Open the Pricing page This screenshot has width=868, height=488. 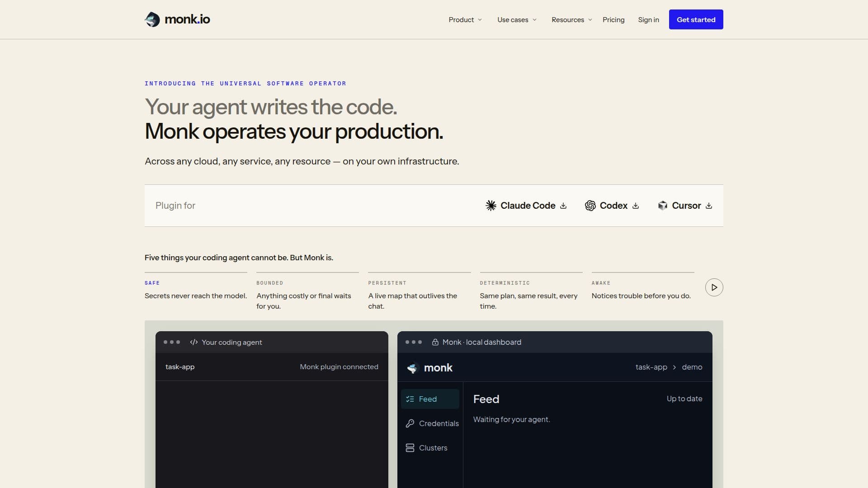click(613, 20)
